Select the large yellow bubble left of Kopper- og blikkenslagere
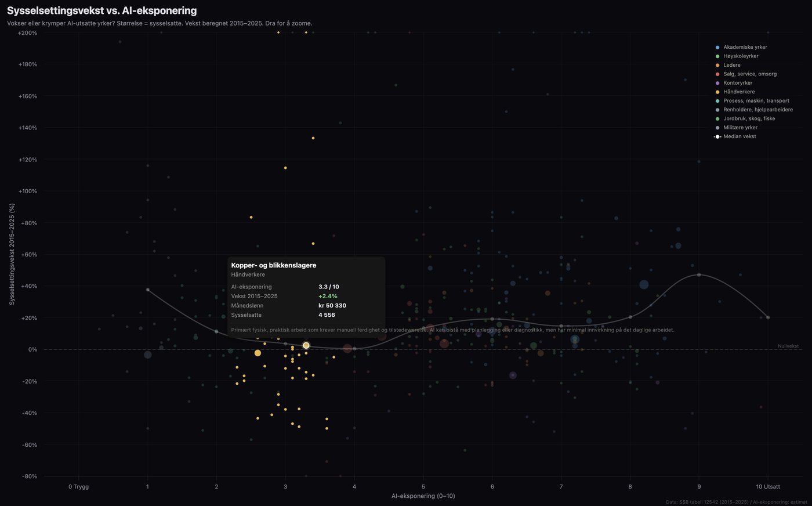Image resolution: width=812 pixels, height=506 pixels. (x=258, y=353)
